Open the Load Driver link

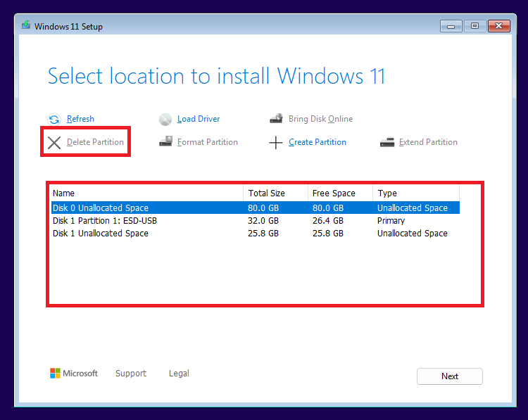199,119
